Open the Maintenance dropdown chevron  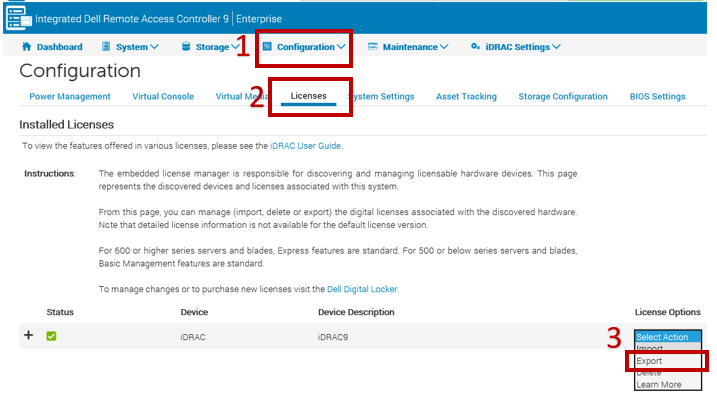coord(444,47)
